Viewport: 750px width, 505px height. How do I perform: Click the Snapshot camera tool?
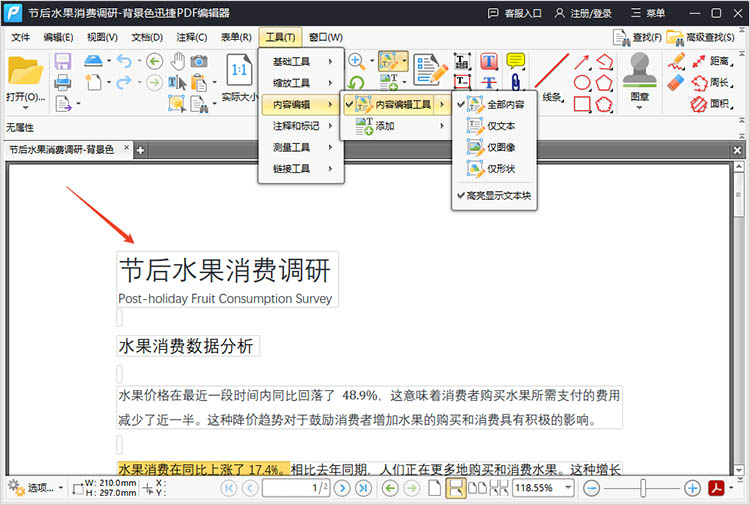coord(199,61)
